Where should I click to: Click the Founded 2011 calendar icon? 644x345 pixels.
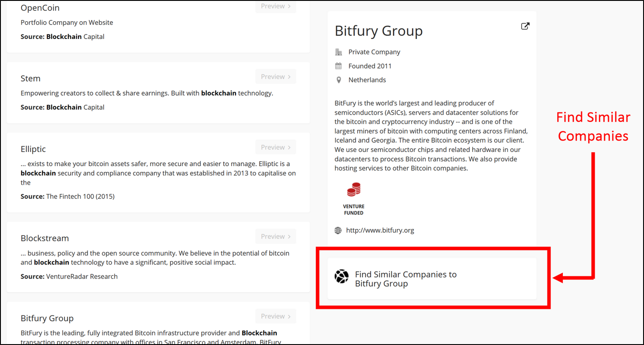click(x=338, y=66)
